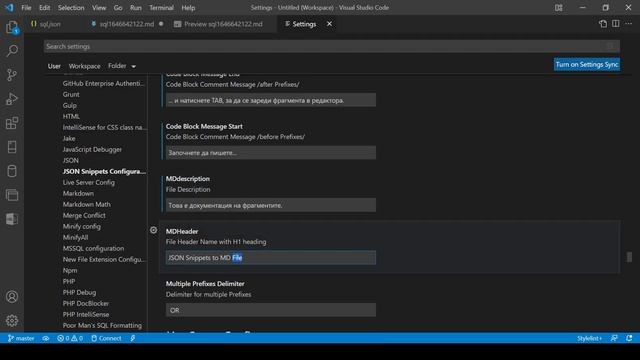The height and width of the screenshot is (360, 640).
Task: Open the File menu
Action: tap(26, 7)
